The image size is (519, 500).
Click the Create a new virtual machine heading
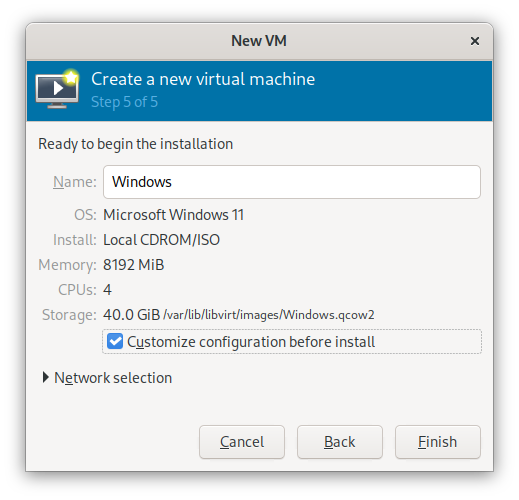point(203,79)
